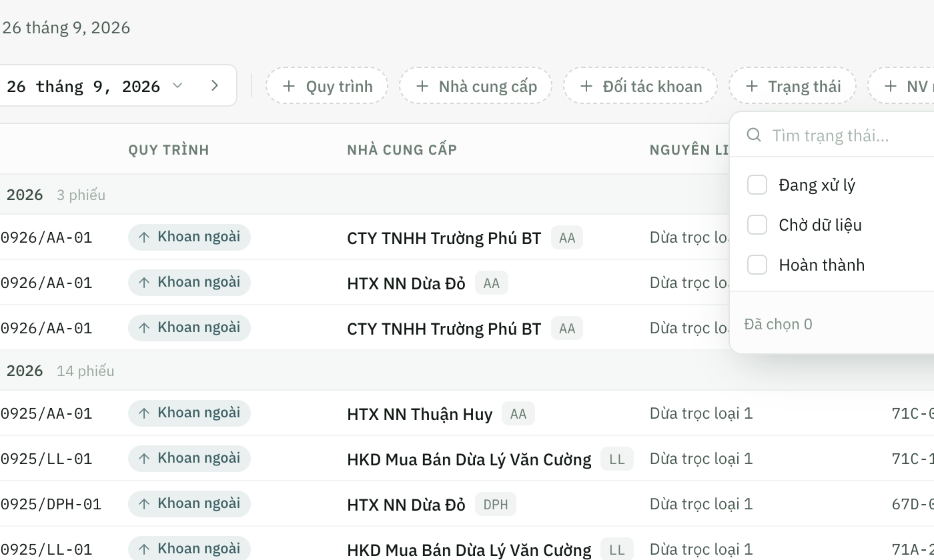Image resolution: width=934 pixels, height=560 pixels.
Task: Click Dừa trọc loại 1 in 0925/DPH-01 row
Action: coord(701,504)
